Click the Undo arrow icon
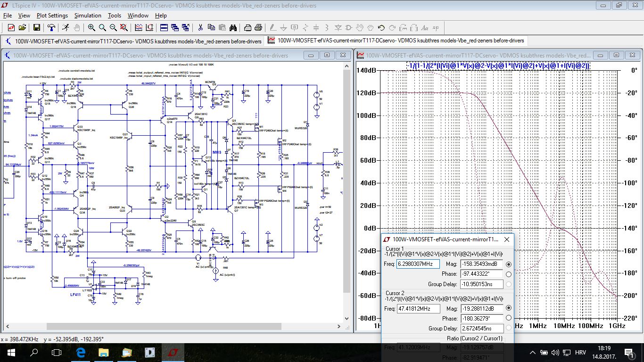The height and width of the screenshot is (362, 644). (381, 27)
